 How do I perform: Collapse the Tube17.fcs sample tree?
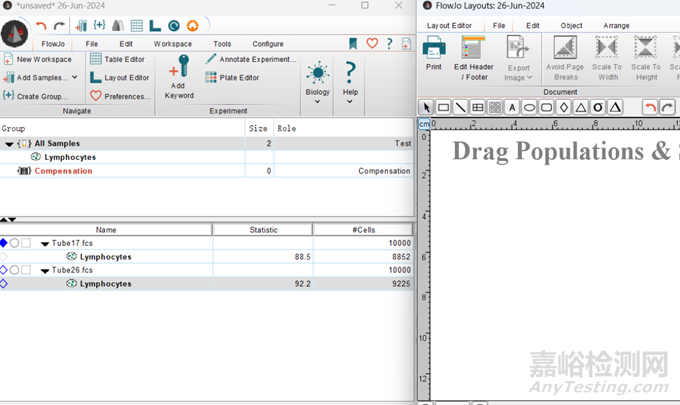(x=45, y=243)
